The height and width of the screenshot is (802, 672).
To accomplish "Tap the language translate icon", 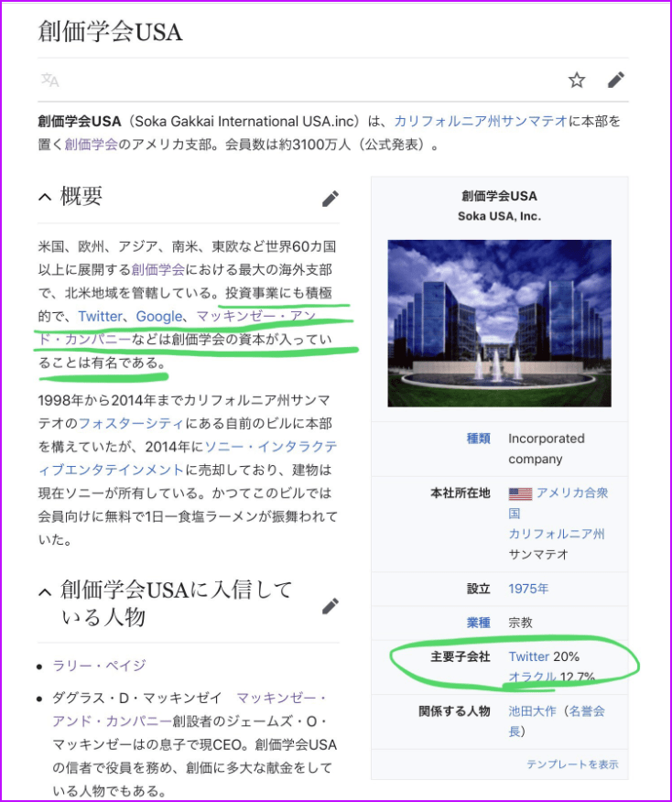I will point(49,81).
